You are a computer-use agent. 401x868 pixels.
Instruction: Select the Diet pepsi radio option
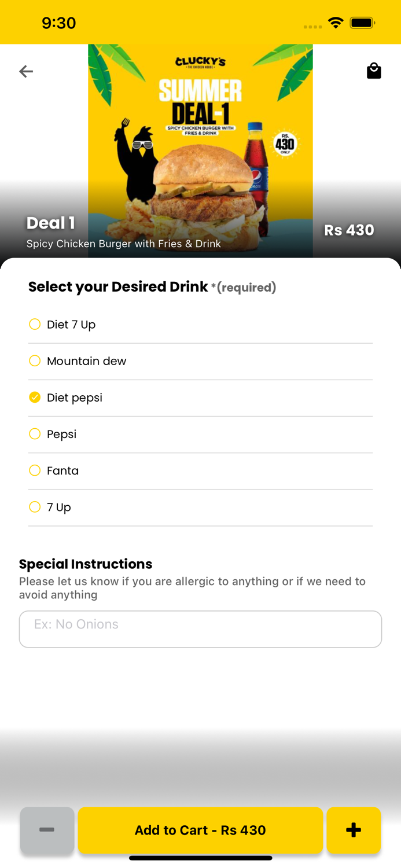[x=35, y=398]
